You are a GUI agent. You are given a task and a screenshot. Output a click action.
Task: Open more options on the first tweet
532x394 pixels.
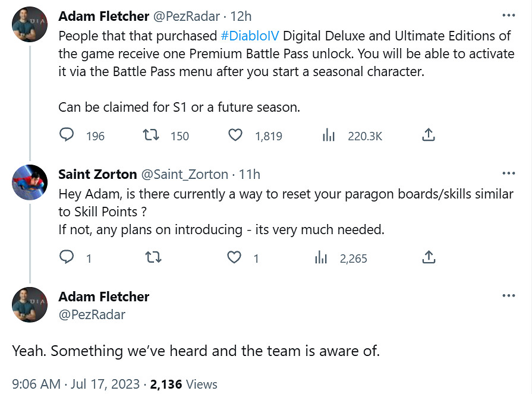(x=508, y=15)
